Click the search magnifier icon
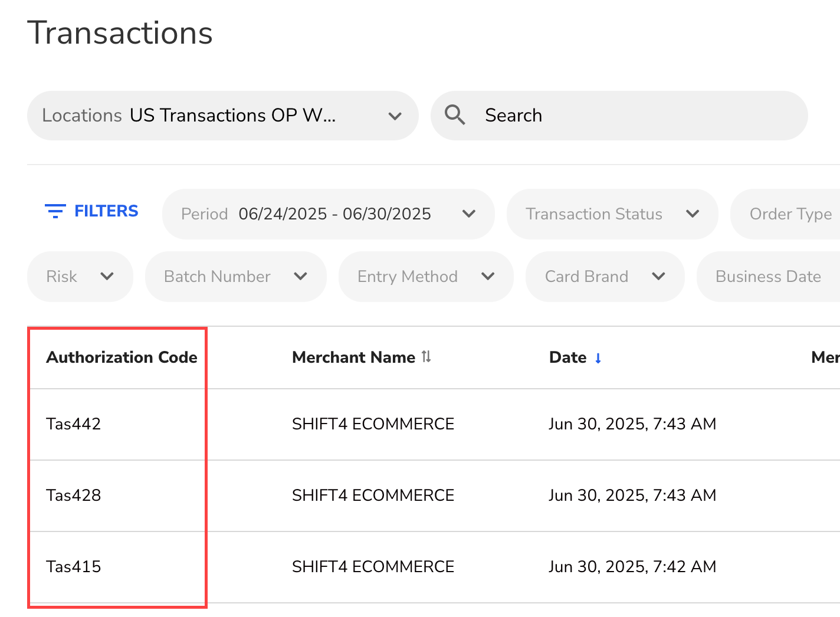The width and height of the screenshot is (840, 617). click(x=455, y=115)
